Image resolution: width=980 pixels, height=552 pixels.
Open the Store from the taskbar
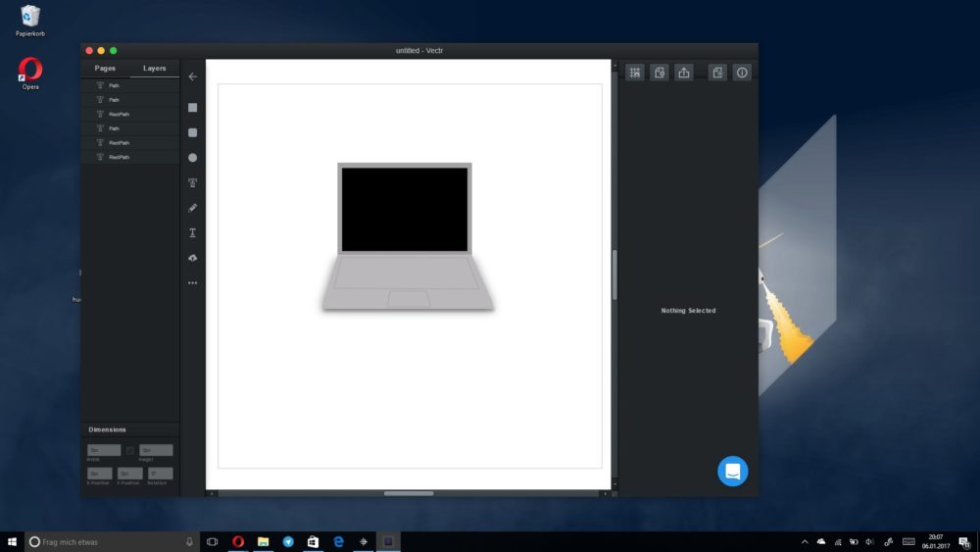314,541
